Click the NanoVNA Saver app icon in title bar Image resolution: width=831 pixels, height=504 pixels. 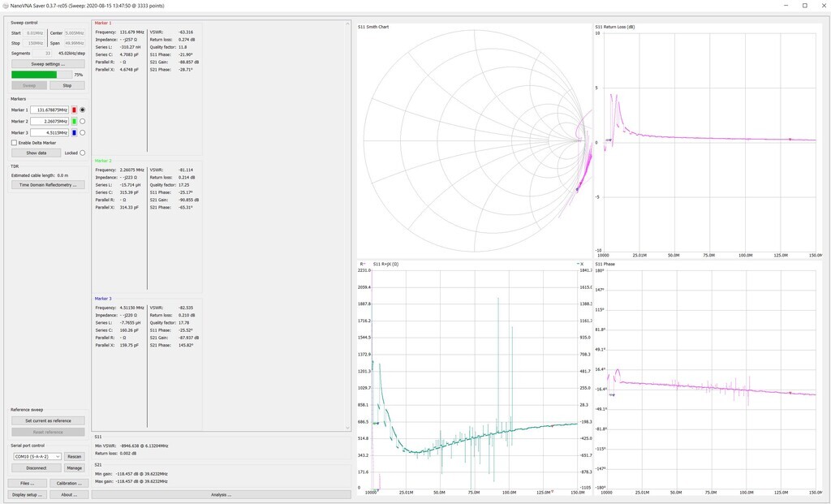click(6, 5)
